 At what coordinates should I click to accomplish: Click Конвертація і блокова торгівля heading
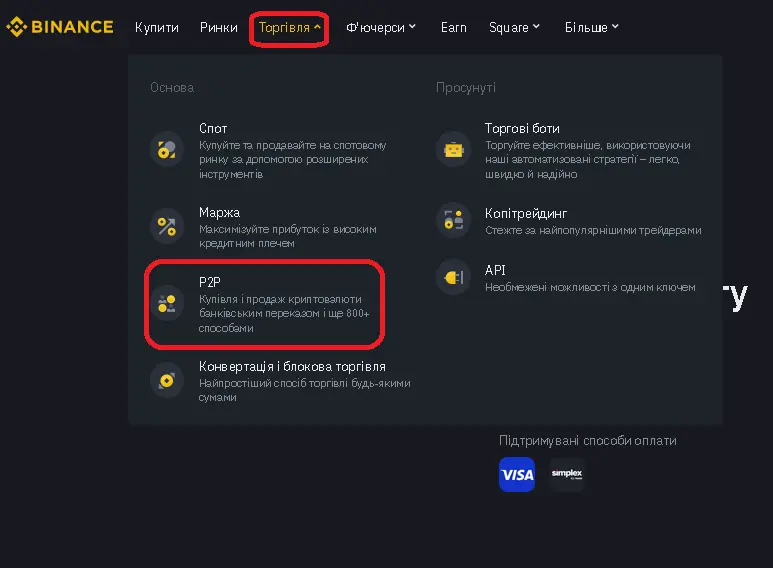292,367
